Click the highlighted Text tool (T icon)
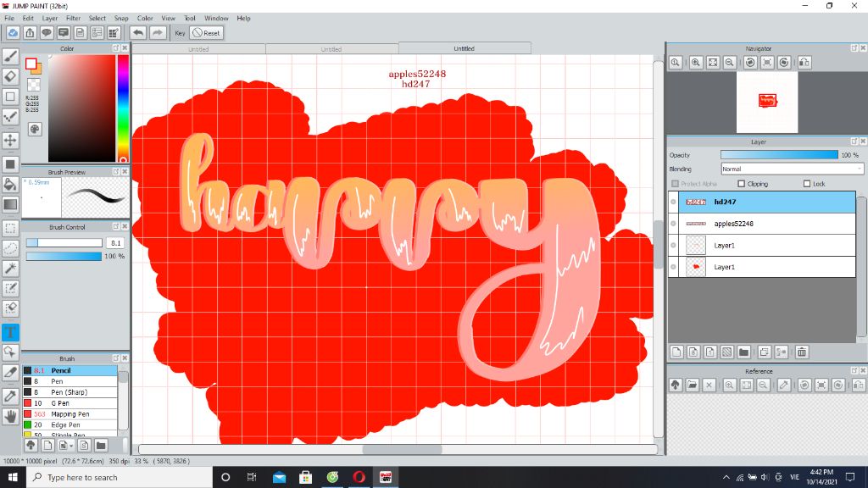868x488 pixels. point(10,332)
